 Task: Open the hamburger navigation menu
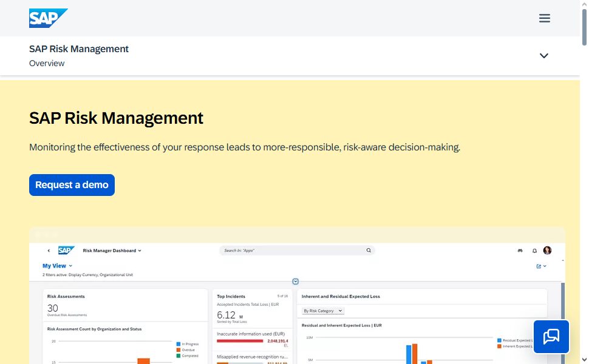point(544,18)
